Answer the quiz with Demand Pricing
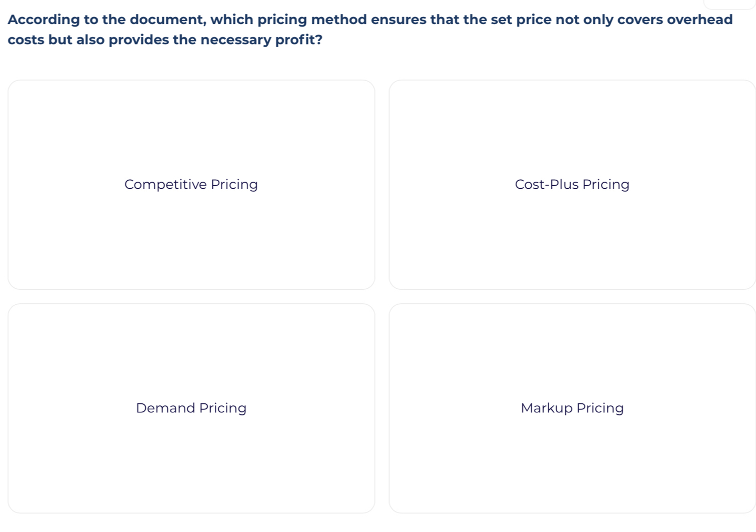The image size is (756, 532). (191, 450)
